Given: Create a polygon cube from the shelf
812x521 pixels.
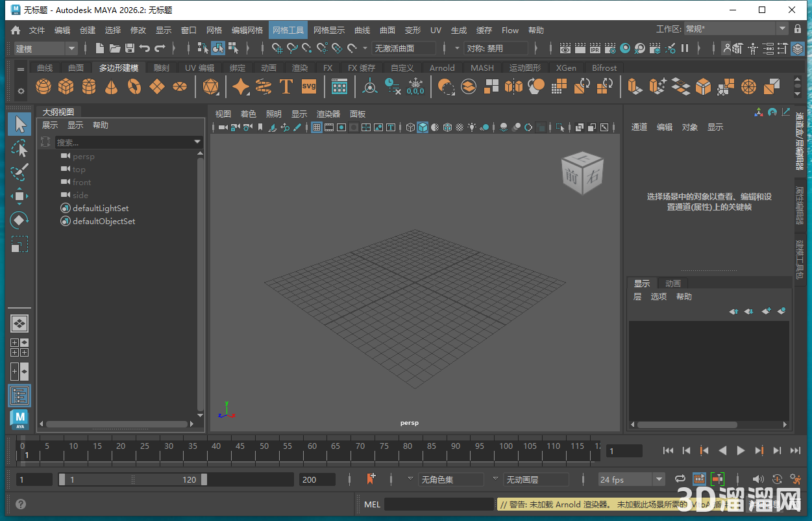Looking at the screenshot, I should click(66, 86).
